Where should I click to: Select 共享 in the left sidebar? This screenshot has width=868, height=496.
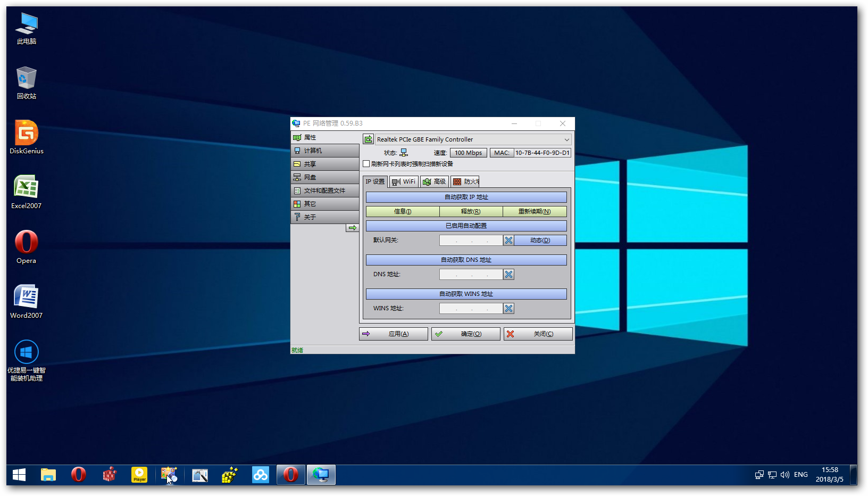(x=325, y=164)
